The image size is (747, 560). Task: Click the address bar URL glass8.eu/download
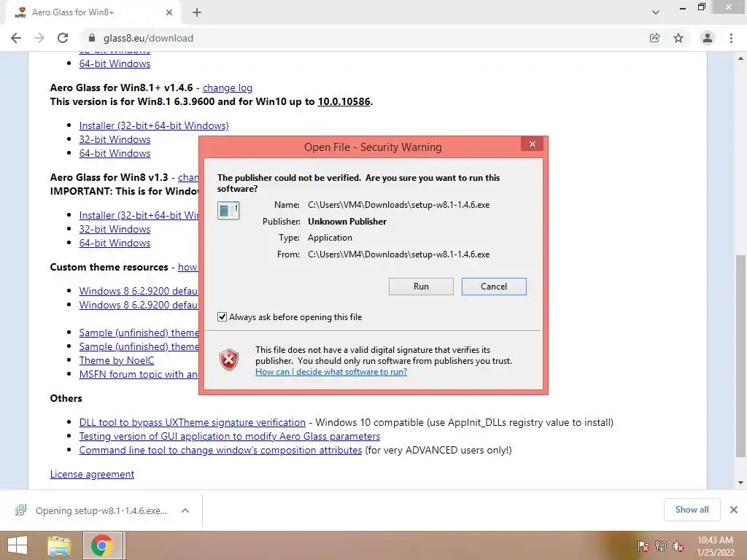[x=148, y=38]
